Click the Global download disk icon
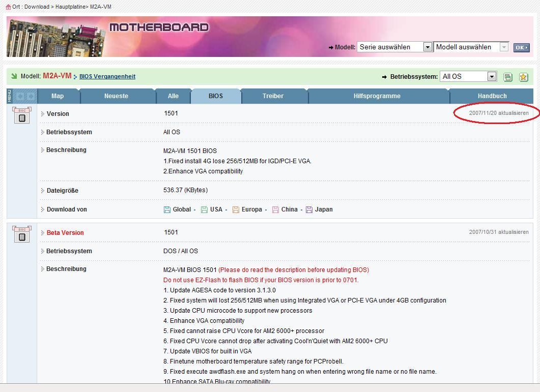The height and width of the screenshot is (392, 540). point(167,209)
